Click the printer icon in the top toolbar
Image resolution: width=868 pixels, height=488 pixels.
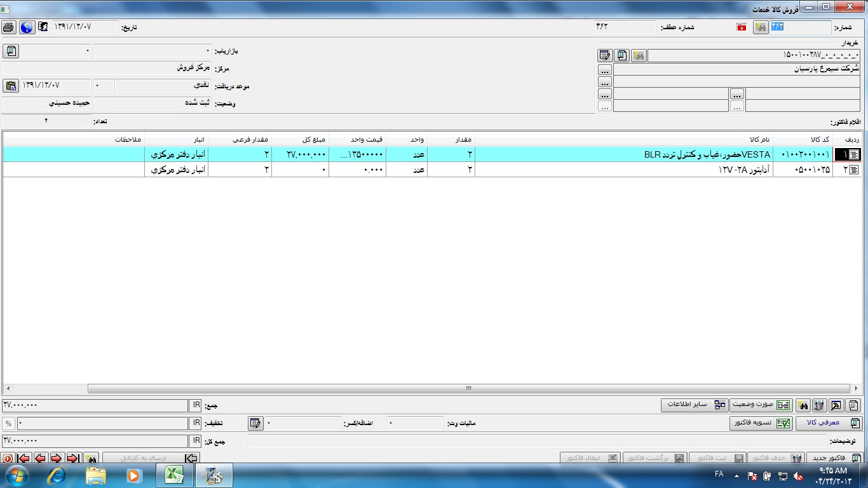click(8, 27)
